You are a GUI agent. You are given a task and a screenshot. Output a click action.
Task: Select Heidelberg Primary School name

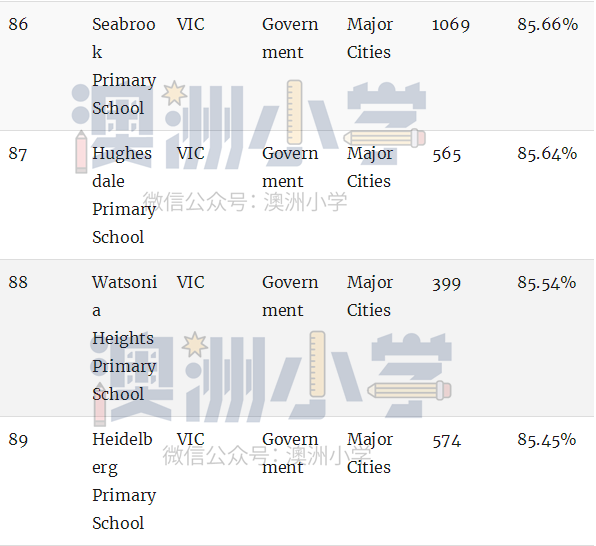(124, 481)
